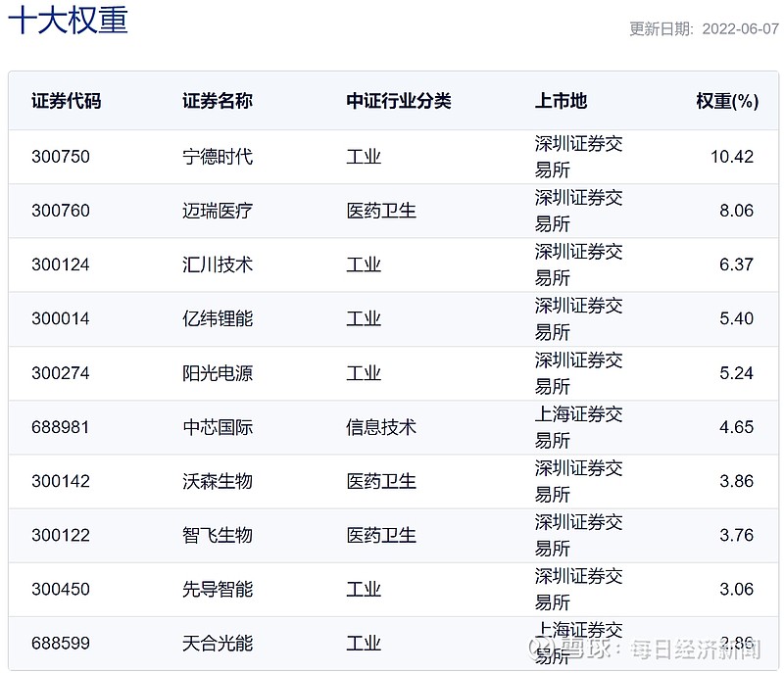The width and height of the screenshot is (784, 673).
Task: Click the weight value 5.24
Action: pos(737,373)
